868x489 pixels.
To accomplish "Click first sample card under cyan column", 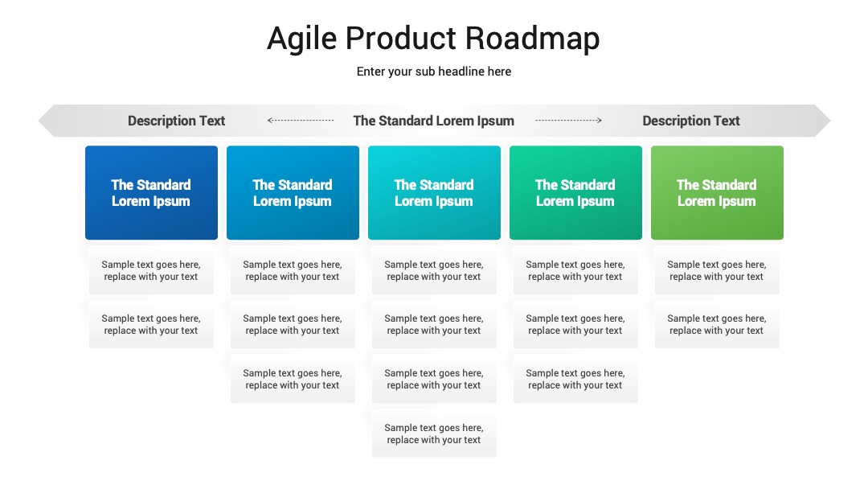I will [434, 270].
